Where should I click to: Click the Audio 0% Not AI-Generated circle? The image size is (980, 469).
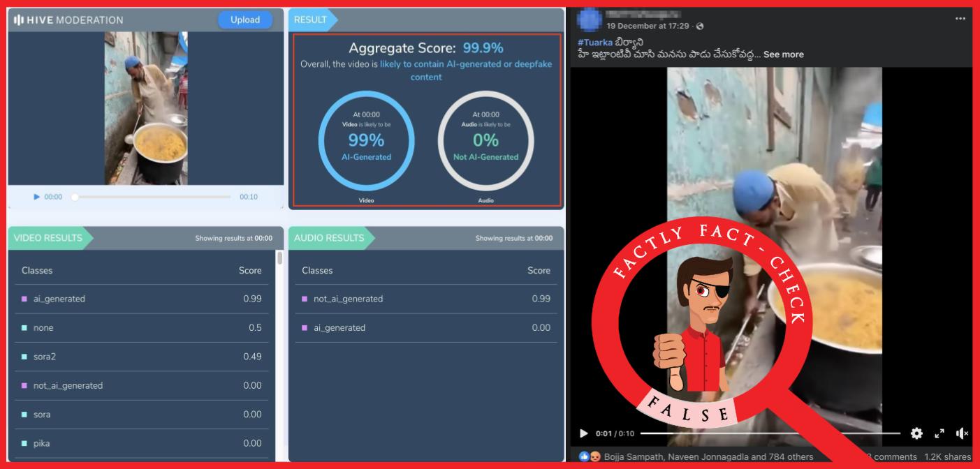point(485,140)
